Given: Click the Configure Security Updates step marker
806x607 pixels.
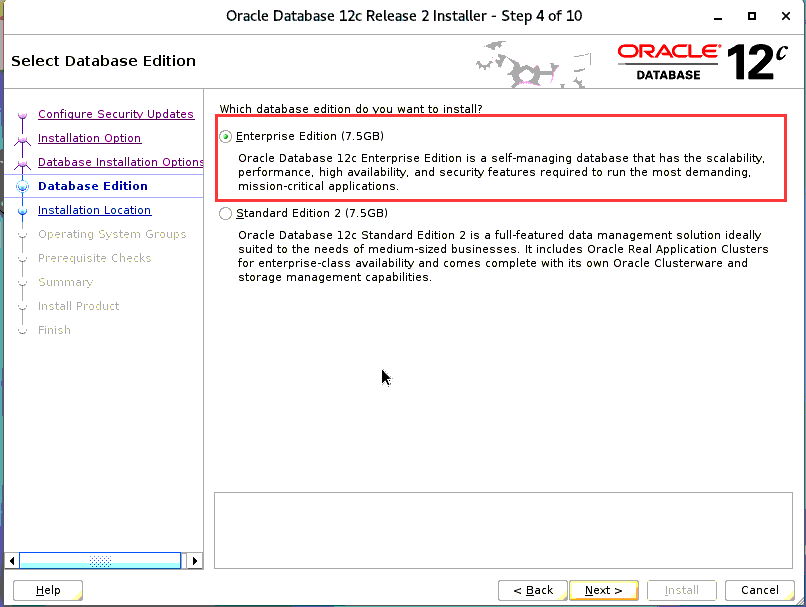Looking at the screenshot, I should tap(22, 115).
